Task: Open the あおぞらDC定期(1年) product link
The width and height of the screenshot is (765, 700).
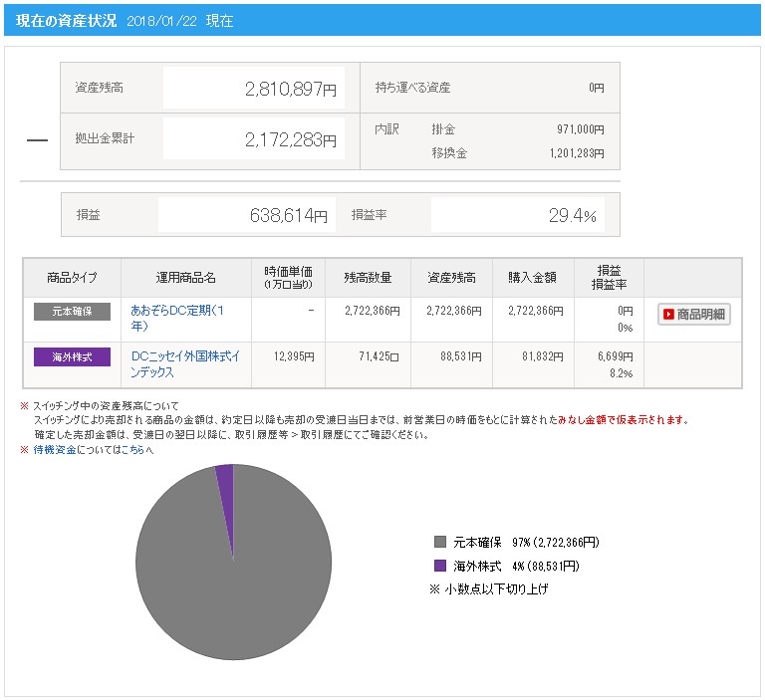Action: [x=177, y=318]
